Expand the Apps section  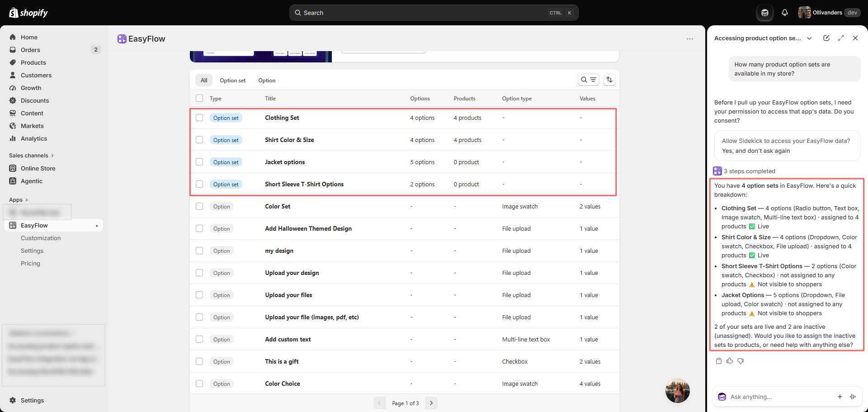click(x=18, y=199)
